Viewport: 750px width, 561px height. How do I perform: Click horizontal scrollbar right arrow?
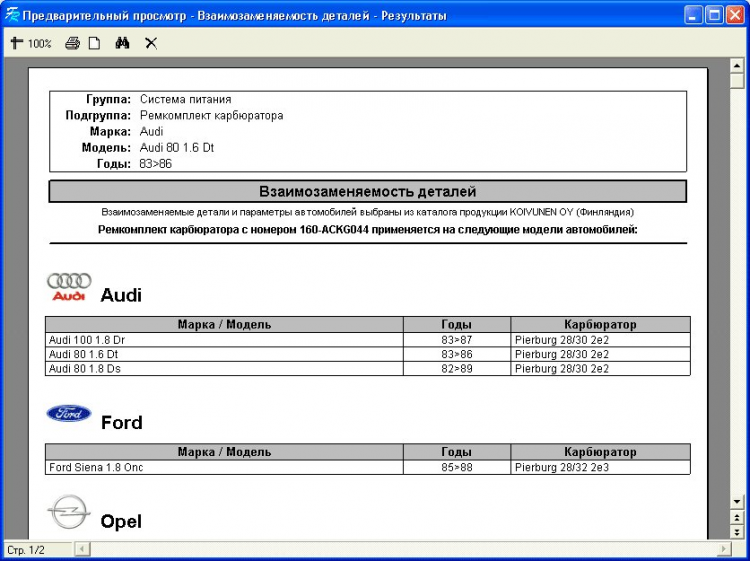coord(724,549)
